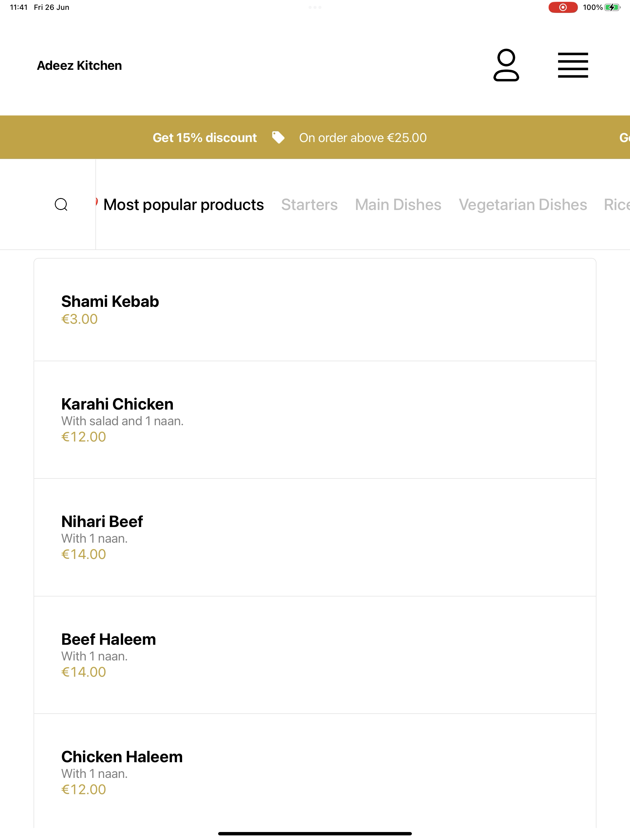
Task: Click Get 15% discount banner text
Action: (205, 137)
